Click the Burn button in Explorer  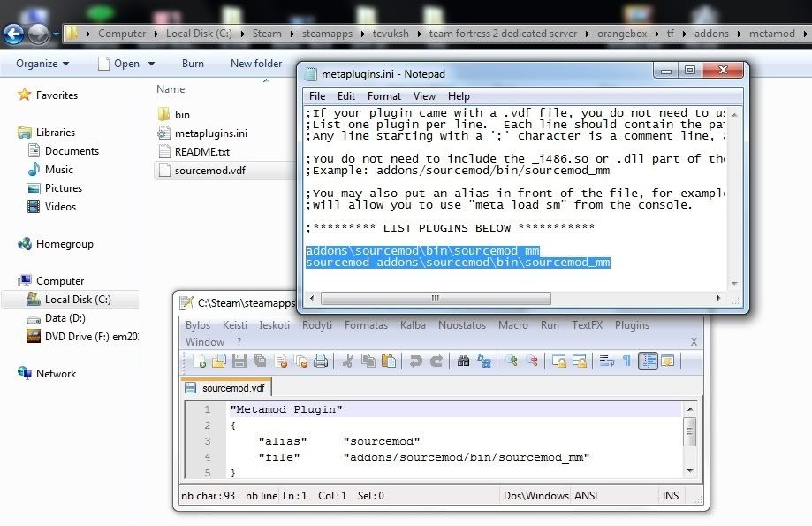click(x=193, y=64)
